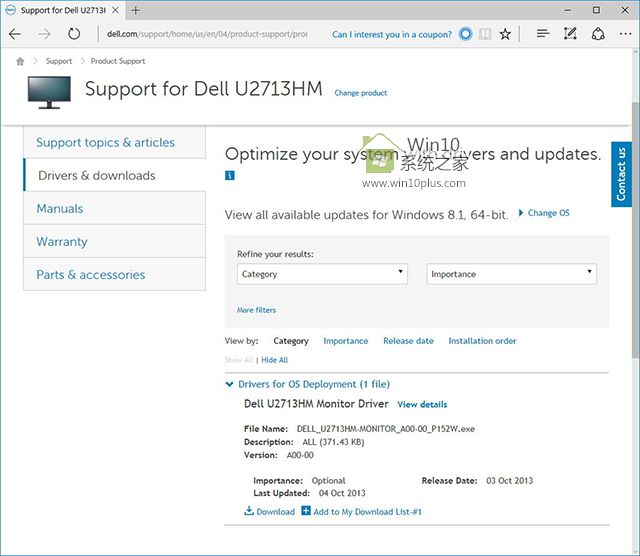View by Installation order link

click(x=482, y=341)
